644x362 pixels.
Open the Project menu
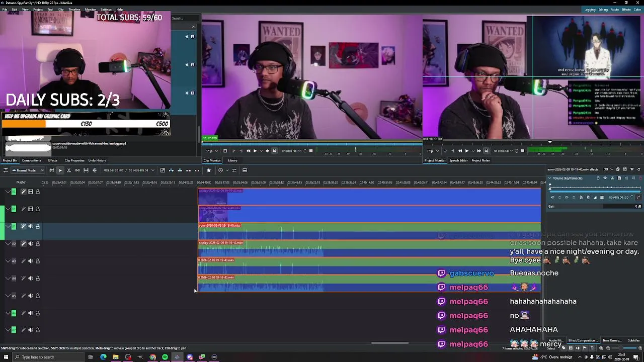pos(38,10)
